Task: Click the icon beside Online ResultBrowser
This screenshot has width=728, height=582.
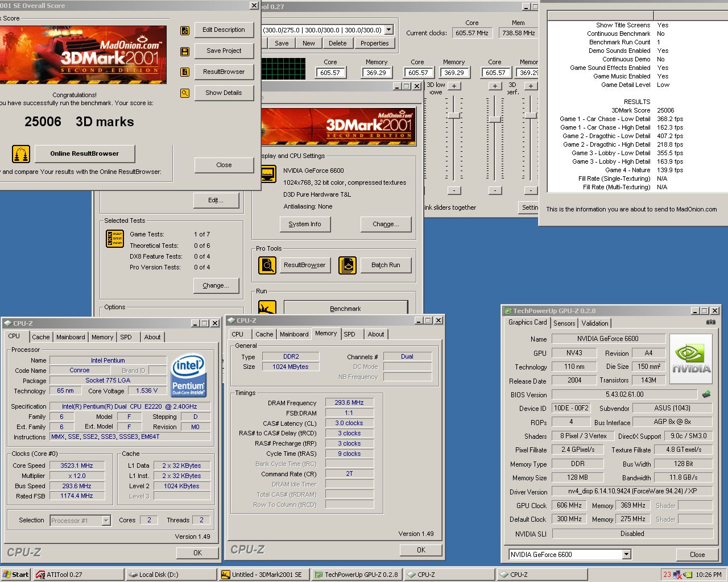Action: click(x=21, y=154)
